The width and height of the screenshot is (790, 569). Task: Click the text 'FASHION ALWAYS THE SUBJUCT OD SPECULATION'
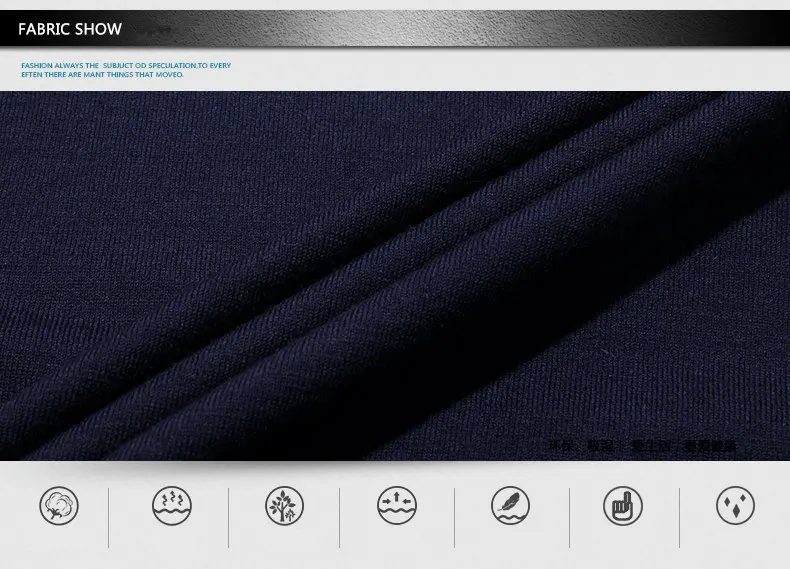[109, 66]
